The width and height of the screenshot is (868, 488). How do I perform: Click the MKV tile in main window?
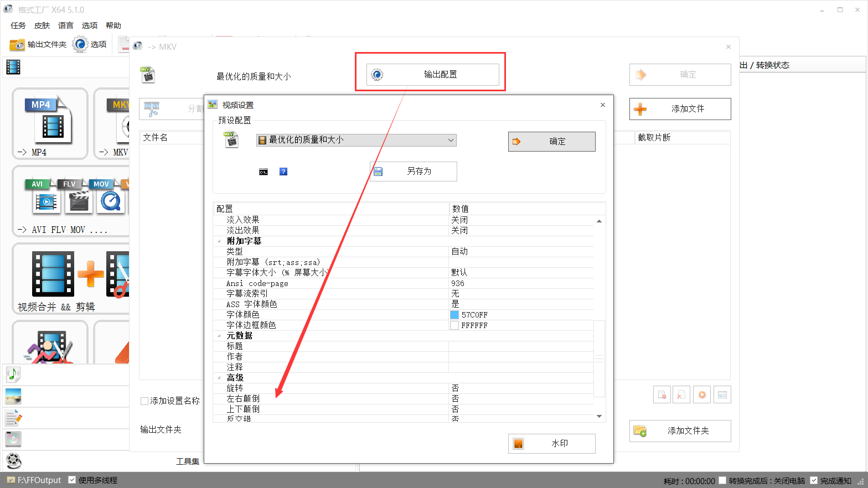click(x=112, y=123)
